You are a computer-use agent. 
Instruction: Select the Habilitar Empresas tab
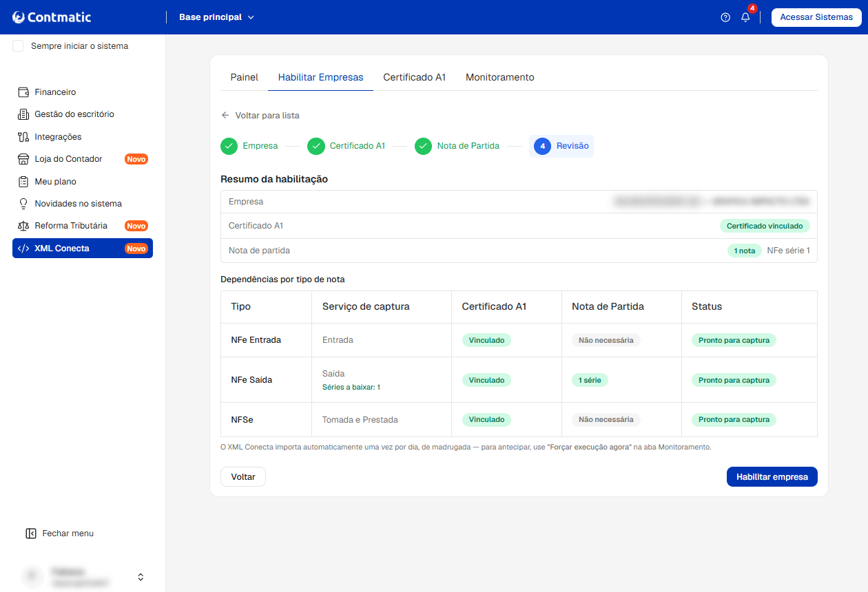tap(321, 77)
